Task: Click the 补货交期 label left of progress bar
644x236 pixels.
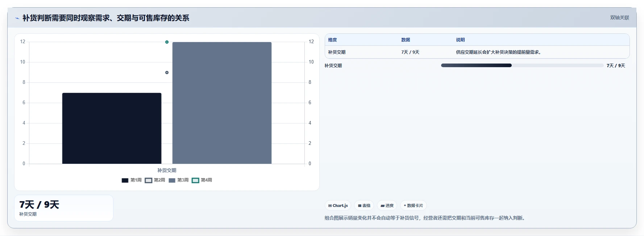Action: tap(333, 66)
